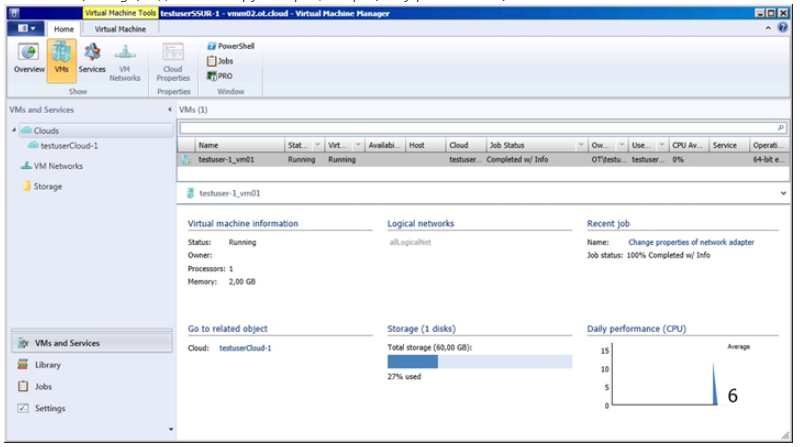The width and height of the screenshot is (800, 447).
Task: Launch PowerShell from the Window group
Action: click(230, 46)
